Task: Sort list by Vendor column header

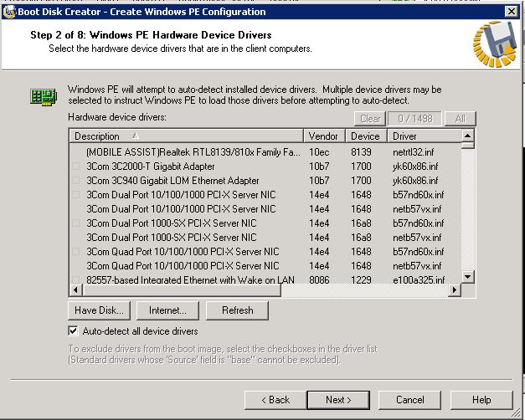Action: click(x=324, y=136)
